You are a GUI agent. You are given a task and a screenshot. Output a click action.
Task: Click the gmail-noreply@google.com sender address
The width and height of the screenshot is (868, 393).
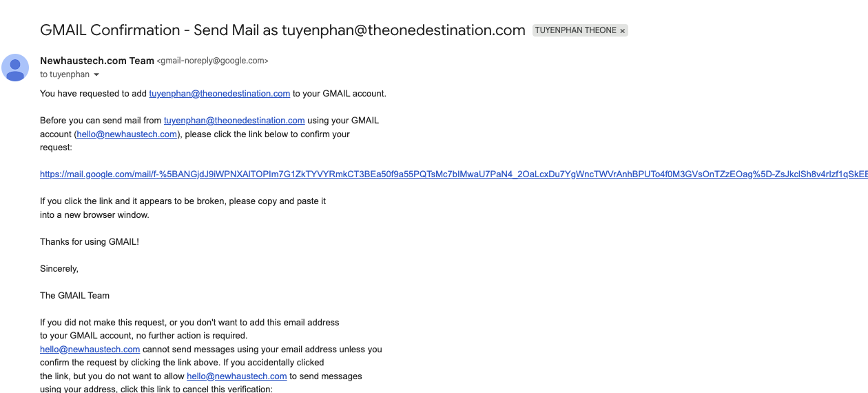212,61
